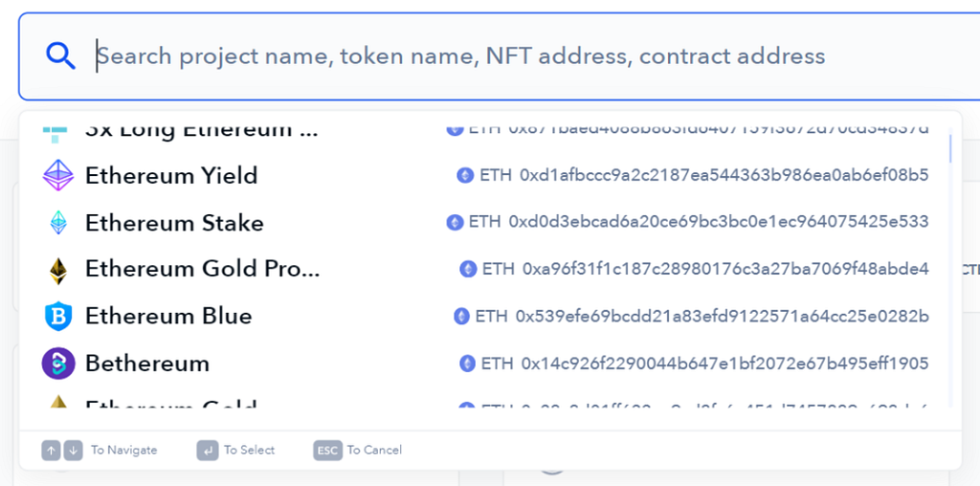Image resolution: width=980 pixels, height=486 pixels.
Task: Click the search magnifier icon
Action: (x=60, y=56)
